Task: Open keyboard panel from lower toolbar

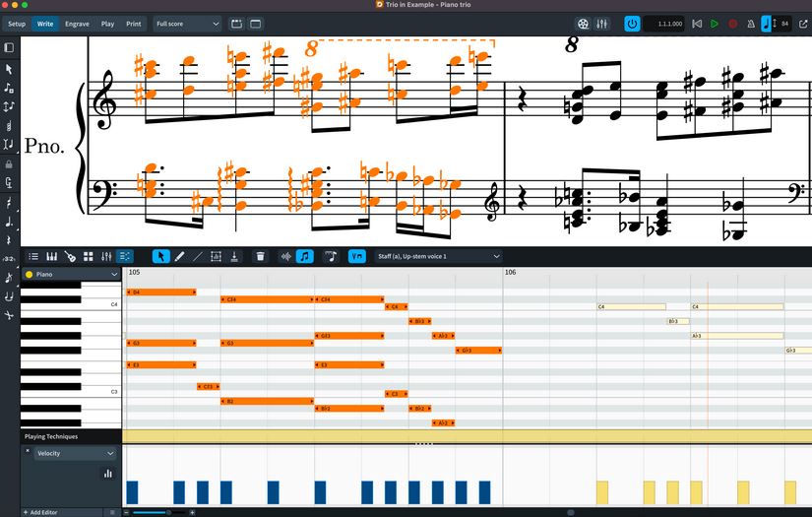Action: (52, 256)
